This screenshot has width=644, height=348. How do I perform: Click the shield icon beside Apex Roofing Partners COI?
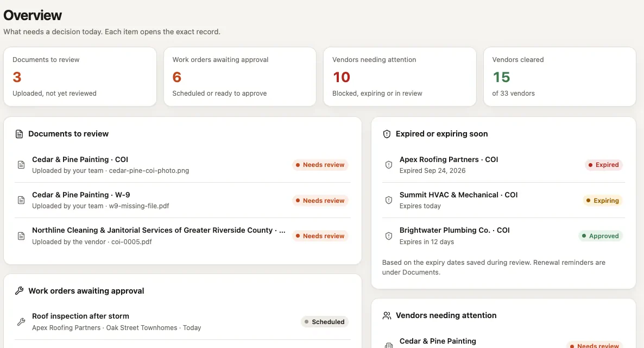point(389,165)
